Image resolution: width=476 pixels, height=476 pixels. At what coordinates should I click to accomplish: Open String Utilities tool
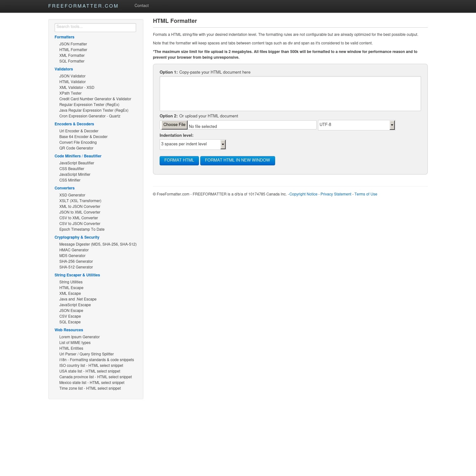click(x=71, y=282)
